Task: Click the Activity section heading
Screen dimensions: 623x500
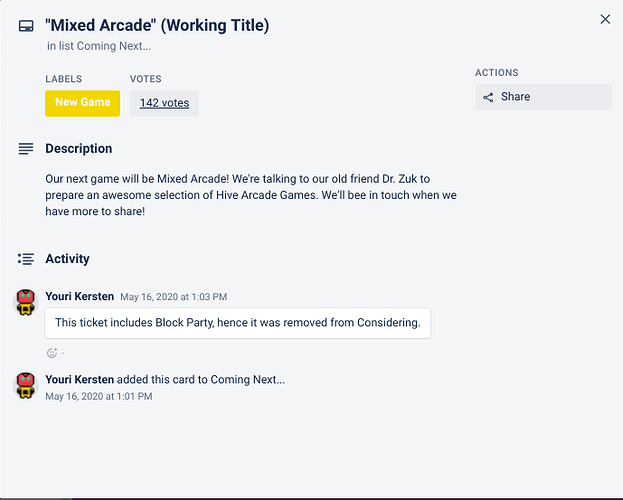Action: (67, 259)
